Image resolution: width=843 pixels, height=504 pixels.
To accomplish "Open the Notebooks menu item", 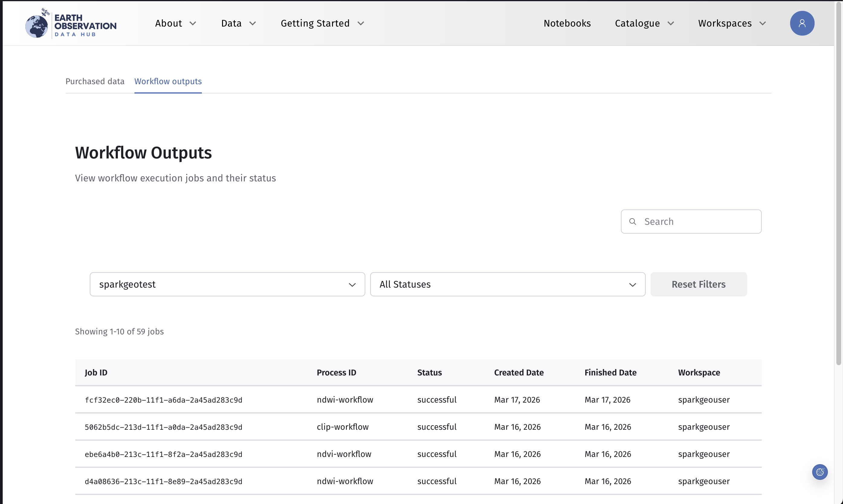I will click(x=567, y=23).
